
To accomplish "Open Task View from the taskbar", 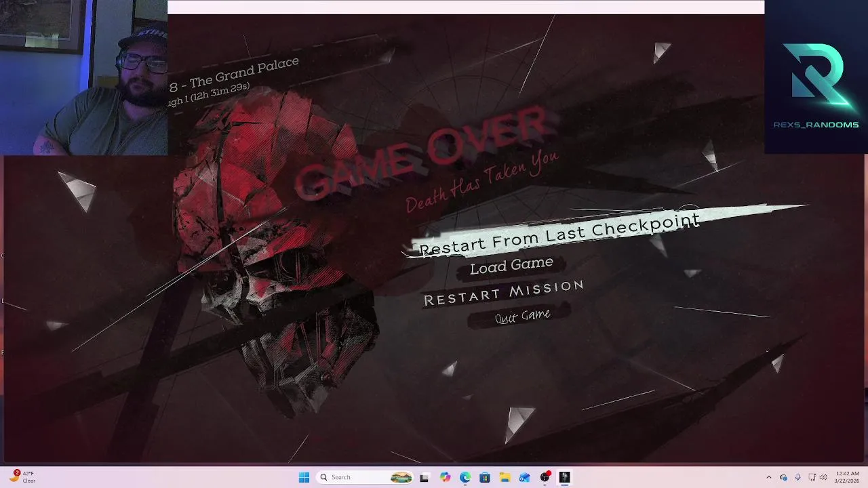I will coord(425,477).
